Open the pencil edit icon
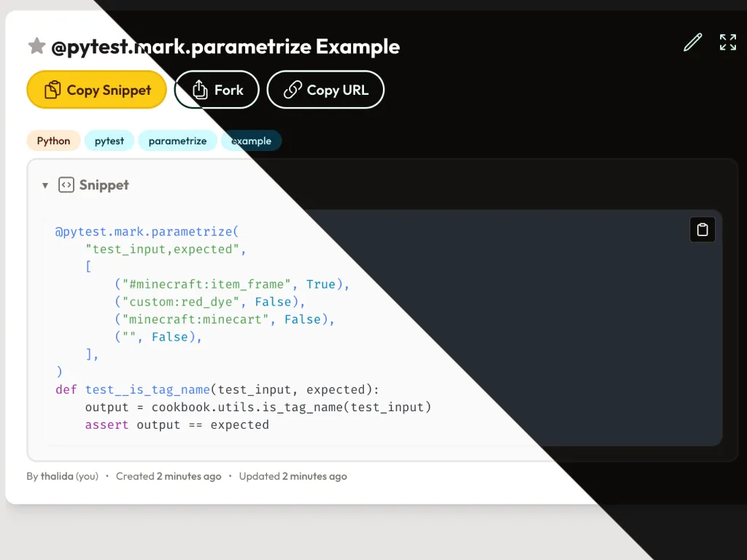Viewport: 747px width, 560px height. click(x=693, y=42)
